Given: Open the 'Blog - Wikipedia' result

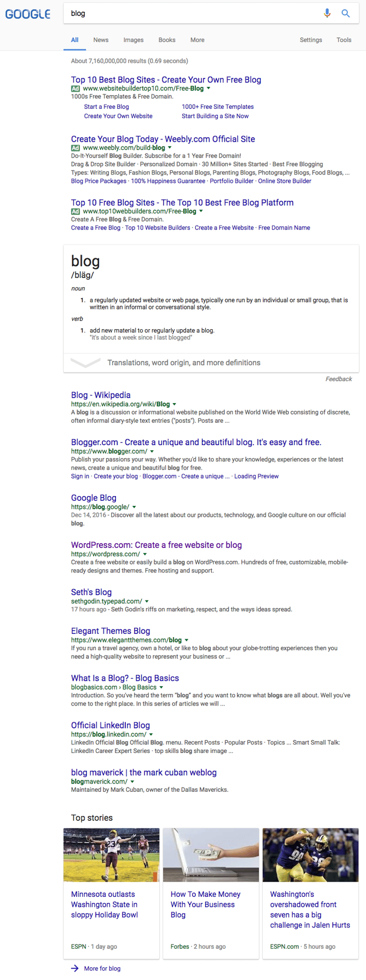Looking at the screenshot, I should tap(101, 395).
